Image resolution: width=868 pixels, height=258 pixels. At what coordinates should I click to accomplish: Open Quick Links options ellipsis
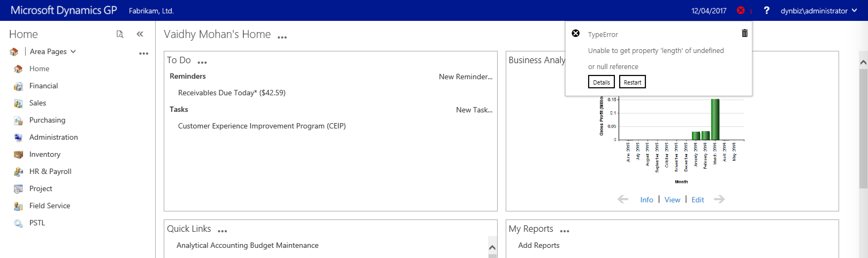pos(222,231)
